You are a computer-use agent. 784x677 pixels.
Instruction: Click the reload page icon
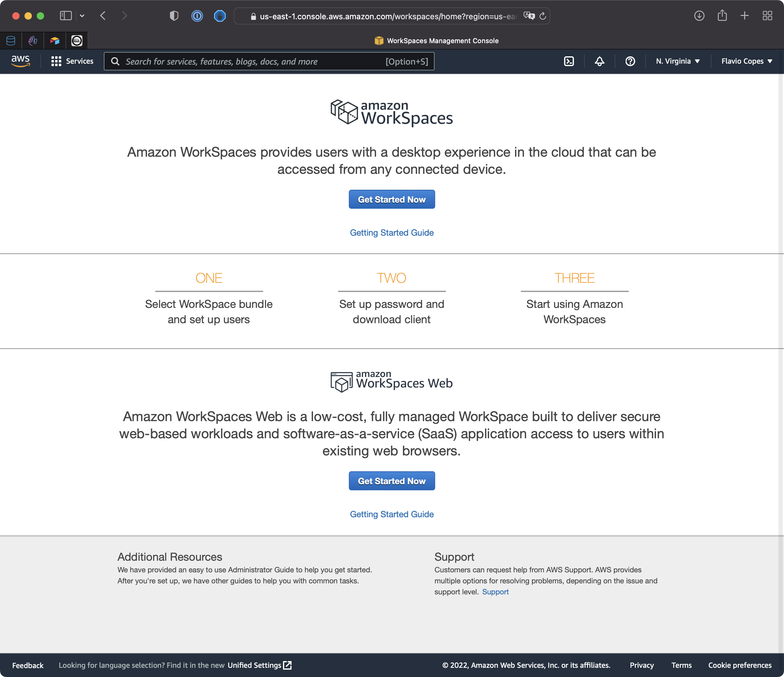click(543, 16)
